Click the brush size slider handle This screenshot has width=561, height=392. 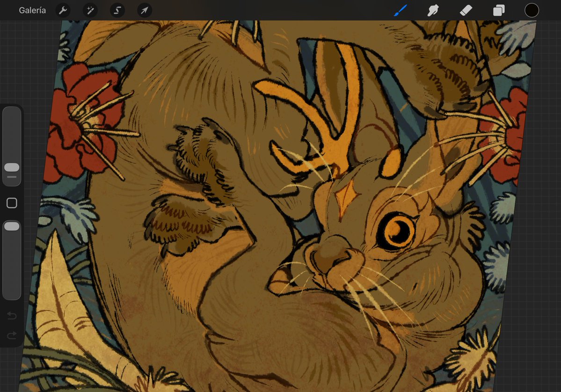(x=12, y=167)
